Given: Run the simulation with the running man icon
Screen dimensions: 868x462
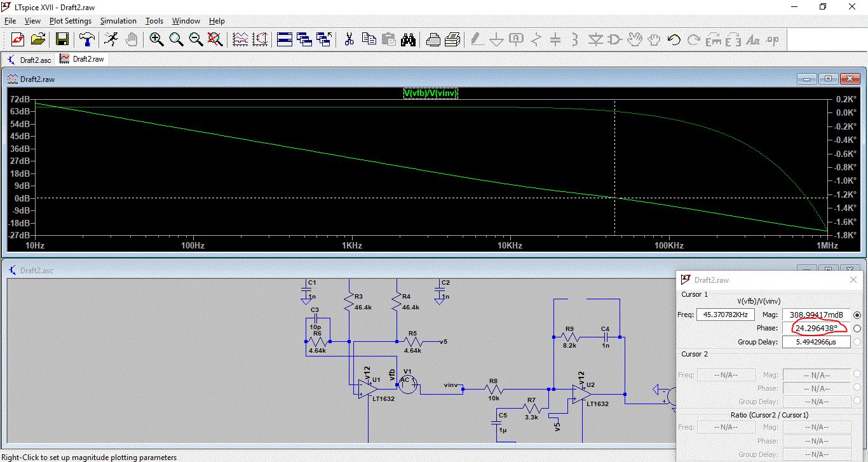Looking at the screenshot, I should (x=111, y=39).
